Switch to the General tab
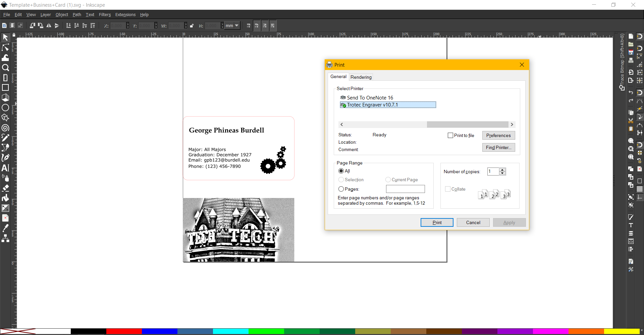 (338, 77)
